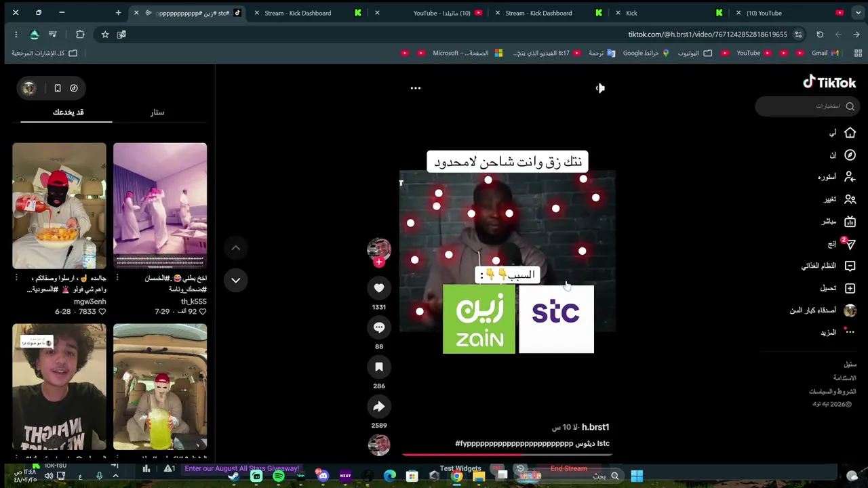868x488 pixels.
Task: Click the تحميل upload item
Action: 838,288
